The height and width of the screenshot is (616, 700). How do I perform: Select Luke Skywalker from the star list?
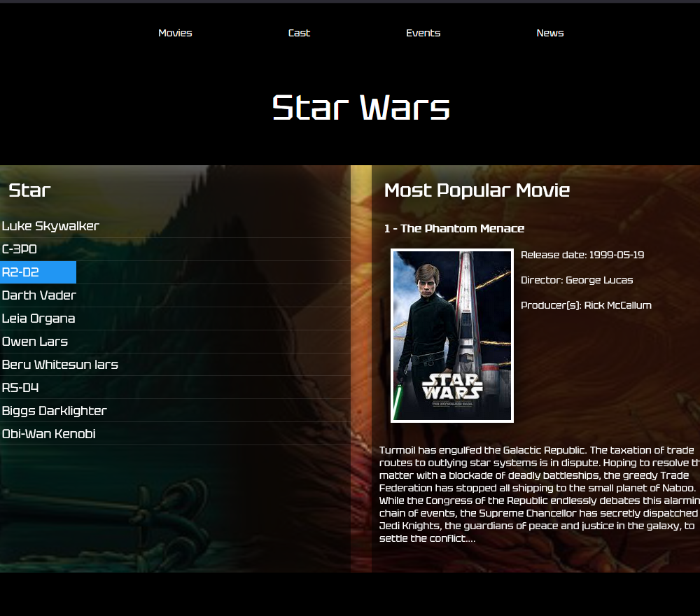pyautogui.click(x=50, y=226)
